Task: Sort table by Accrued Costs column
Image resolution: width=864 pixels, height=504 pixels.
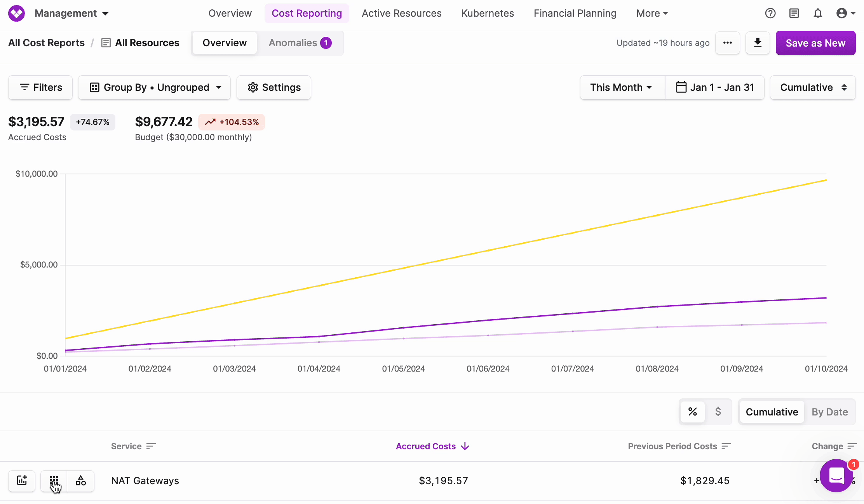Action: [x=432, y=446]
